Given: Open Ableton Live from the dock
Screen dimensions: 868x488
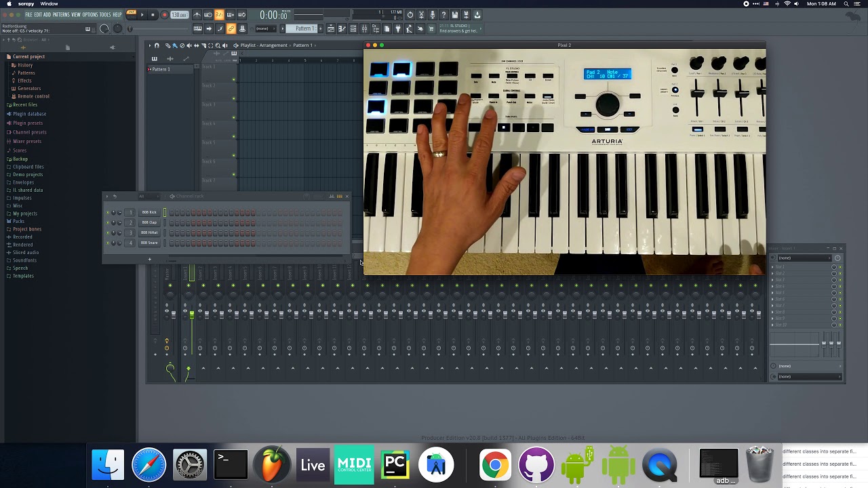Looking at the screenshot, I should point(313,465).
